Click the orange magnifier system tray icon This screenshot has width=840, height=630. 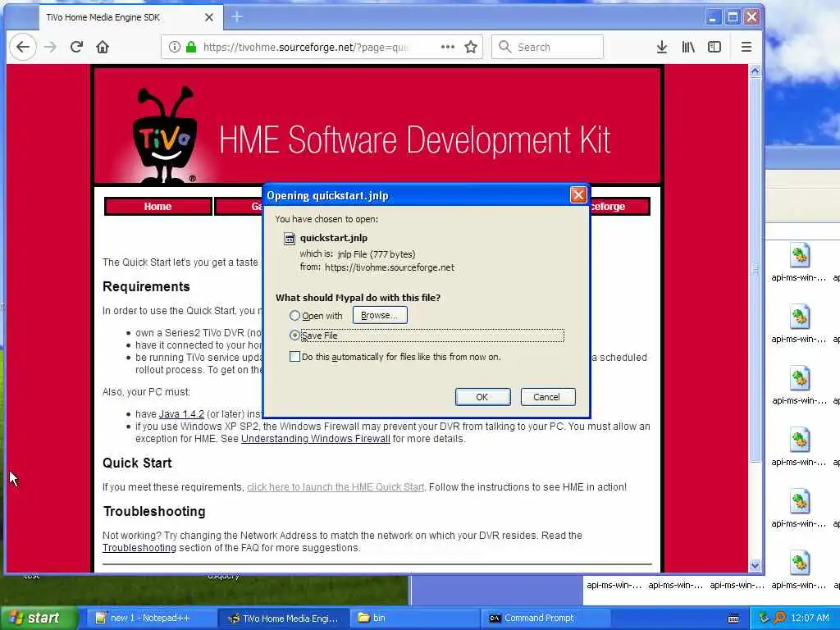tap(779, 619)
